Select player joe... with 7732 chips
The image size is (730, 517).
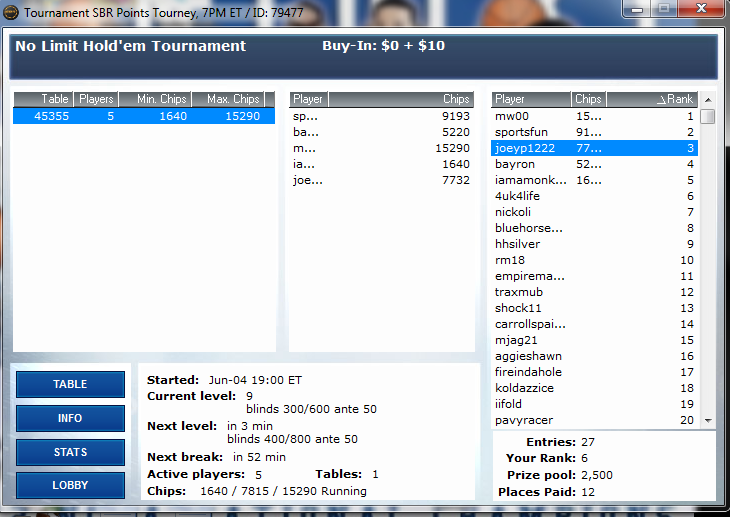click(381, 180)
